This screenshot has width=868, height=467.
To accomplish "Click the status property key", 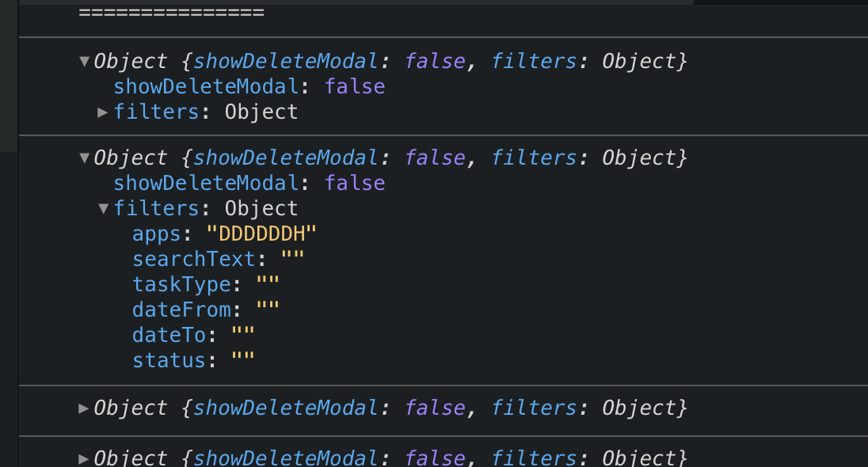I will [x=169, y=361].
